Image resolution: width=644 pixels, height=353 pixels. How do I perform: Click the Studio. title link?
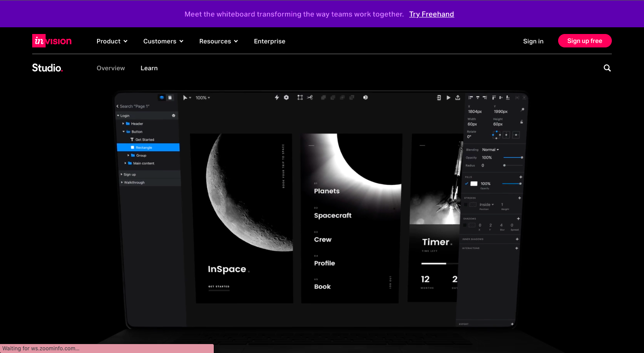47,68
